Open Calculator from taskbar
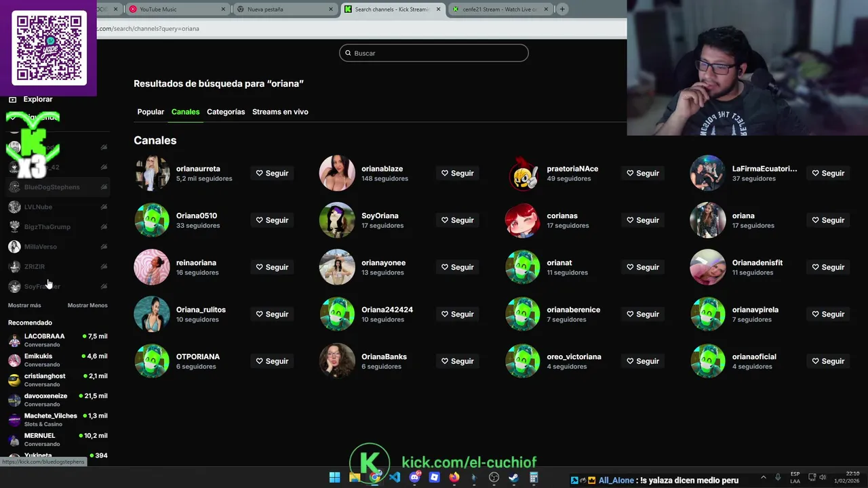The image size is (868, 488). [534, 478]
